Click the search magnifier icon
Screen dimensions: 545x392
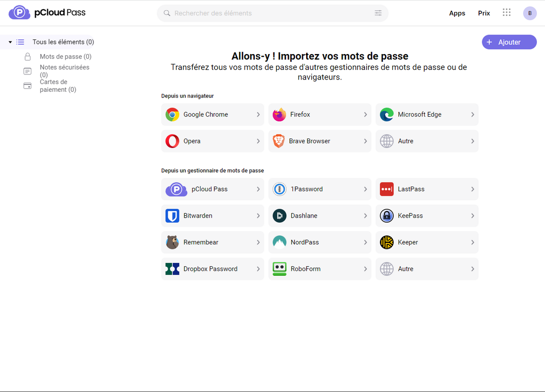(167, 13)
